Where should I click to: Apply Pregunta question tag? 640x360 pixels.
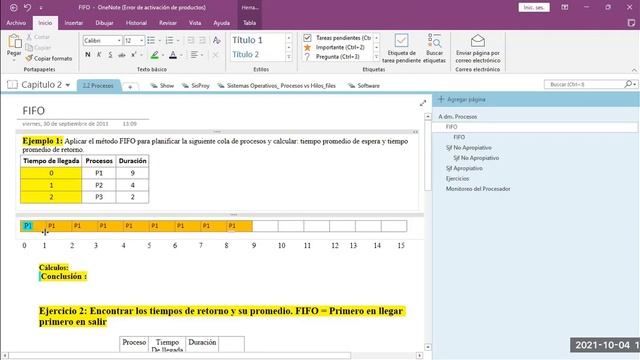tap(307, 57)
